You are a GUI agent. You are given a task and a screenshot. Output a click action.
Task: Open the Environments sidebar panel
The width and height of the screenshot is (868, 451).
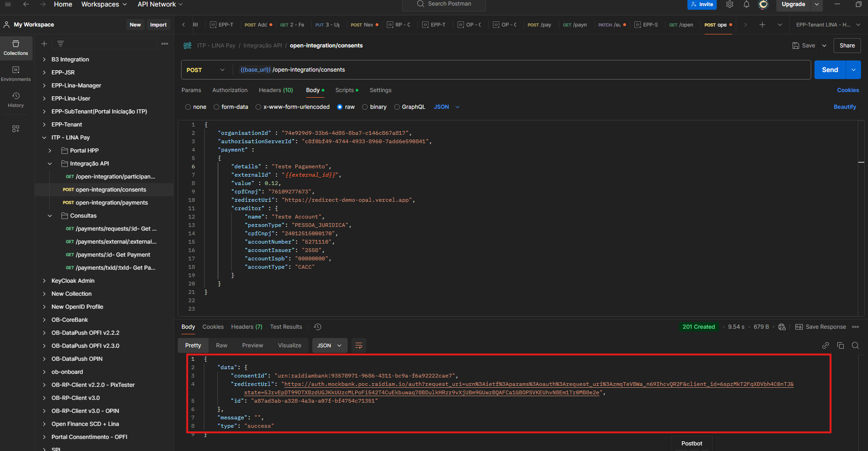(x=16, y=74)
